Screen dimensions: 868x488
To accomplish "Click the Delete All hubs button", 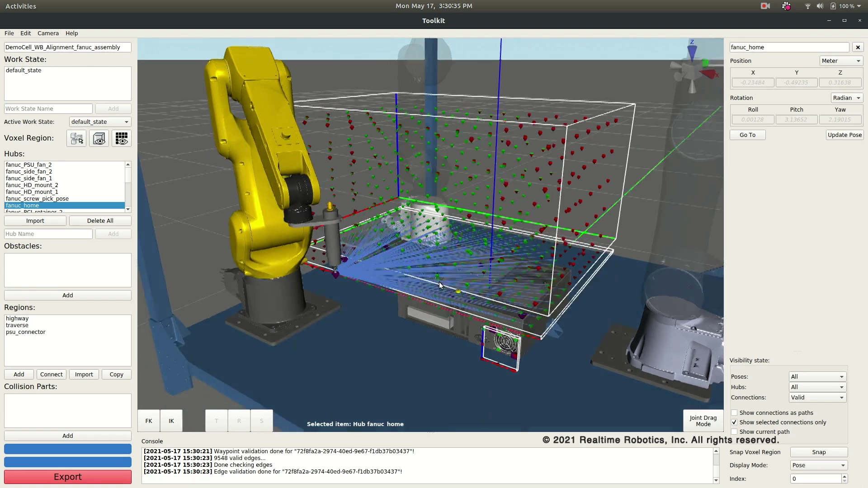I will pos(100,221).
